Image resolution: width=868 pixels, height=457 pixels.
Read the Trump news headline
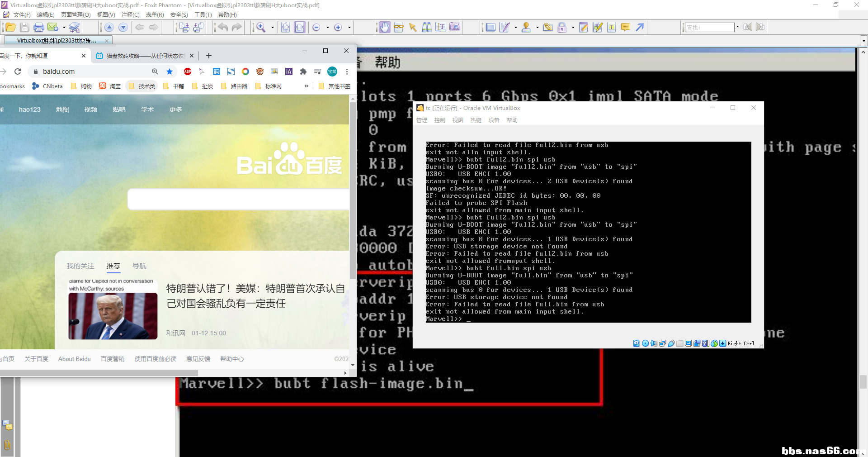[x=255, y=296]
